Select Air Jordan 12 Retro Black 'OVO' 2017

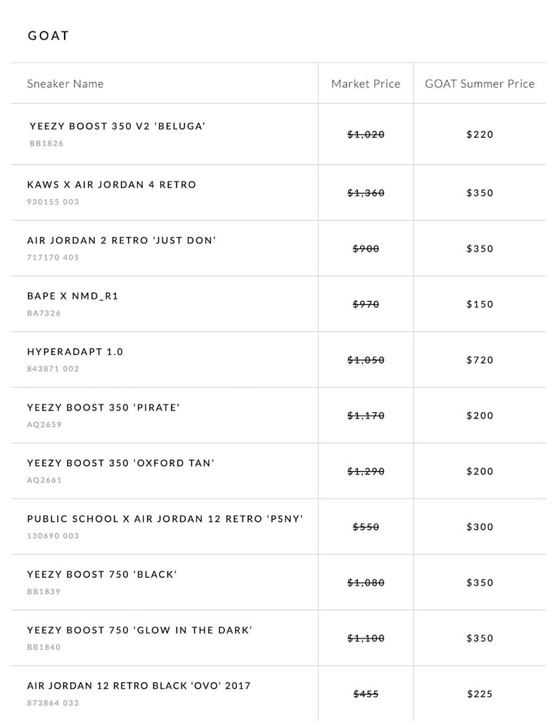[x=139, y=686]
